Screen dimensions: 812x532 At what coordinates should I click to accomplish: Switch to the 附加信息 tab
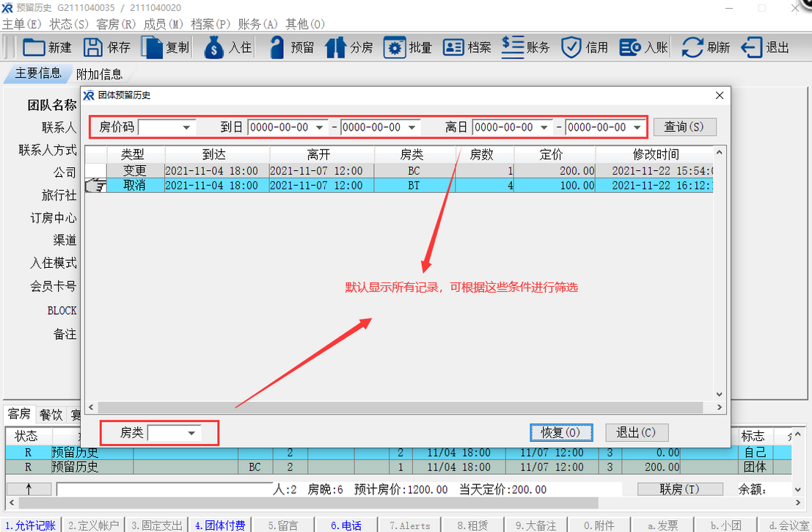(x=100, y=74)
